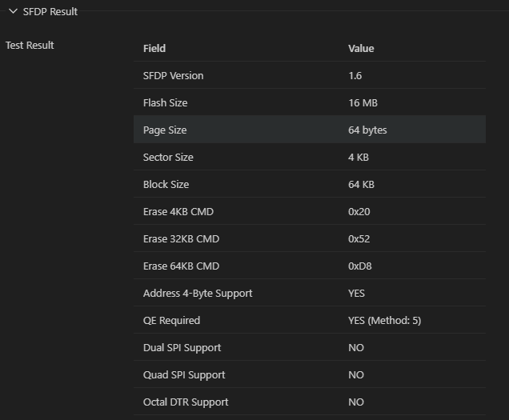Select the Octal DTR Support field
Image resolution: width=509 pixels, height=420 pixels.
(185, 402)
